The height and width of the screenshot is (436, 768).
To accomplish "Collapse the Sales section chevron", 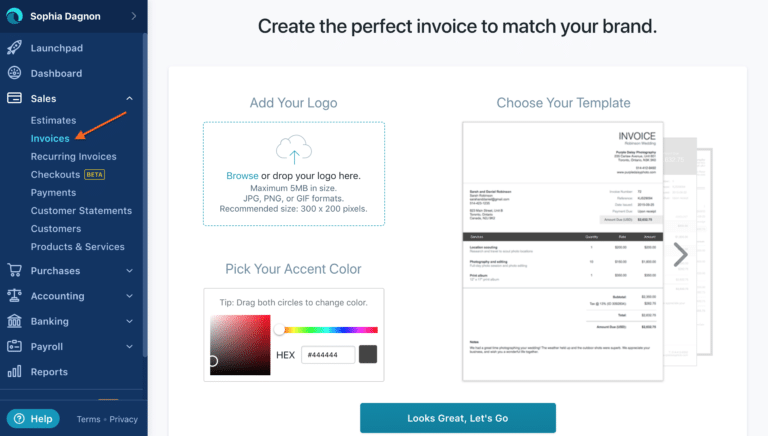I will point(129,98).
